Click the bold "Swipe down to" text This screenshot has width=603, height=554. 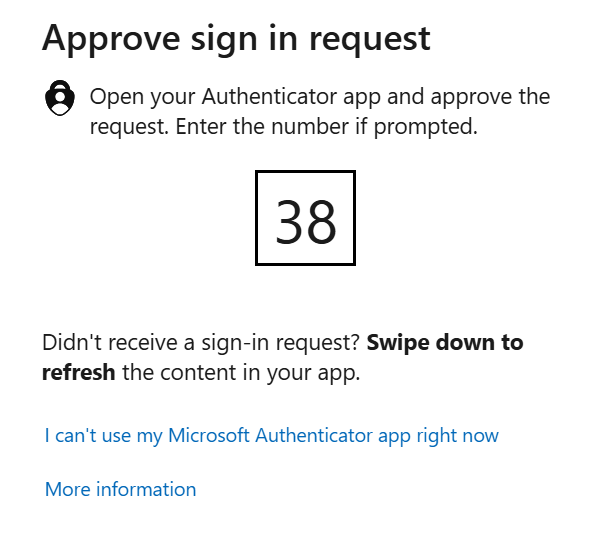point(445,343)
